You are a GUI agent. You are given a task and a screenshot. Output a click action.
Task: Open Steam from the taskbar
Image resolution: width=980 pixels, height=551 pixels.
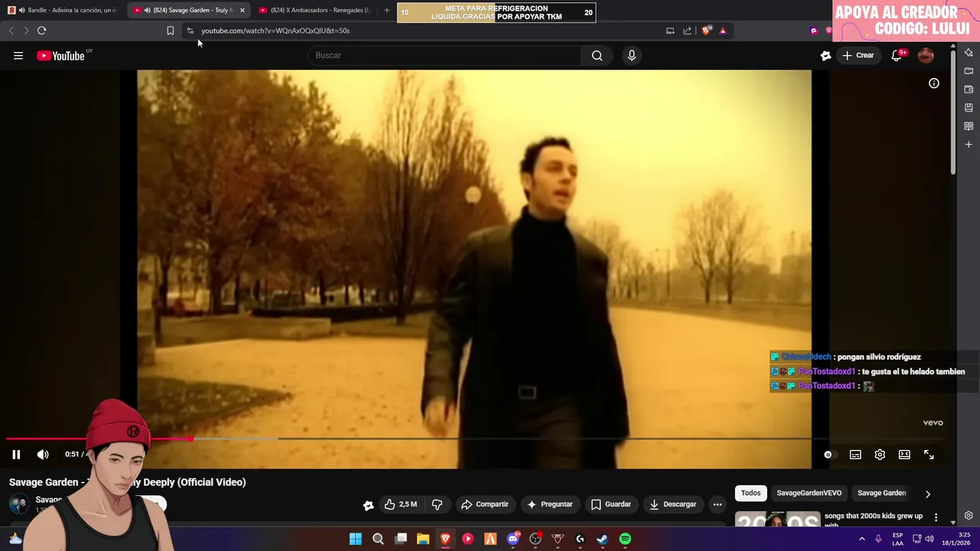click(603, 539)
